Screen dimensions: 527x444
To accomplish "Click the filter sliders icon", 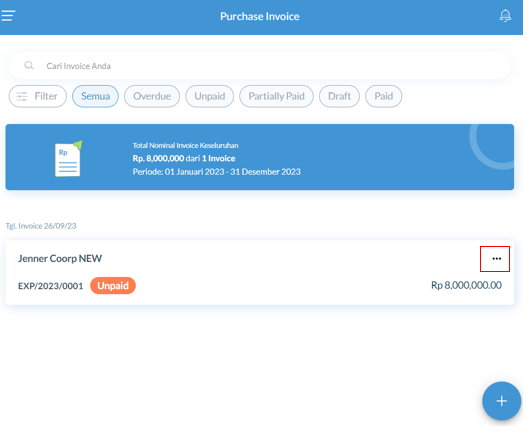I will (x=22, y=96).
